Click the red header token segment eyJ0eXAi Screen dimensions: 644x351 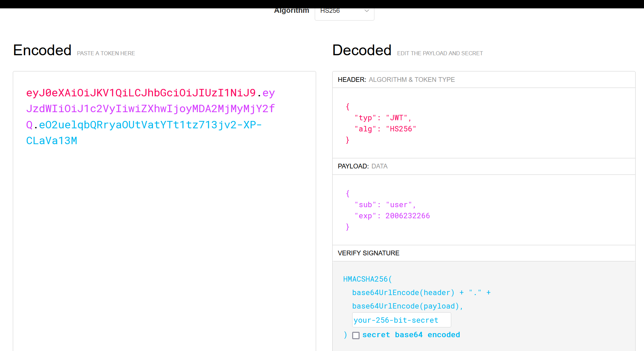point(141,93)
